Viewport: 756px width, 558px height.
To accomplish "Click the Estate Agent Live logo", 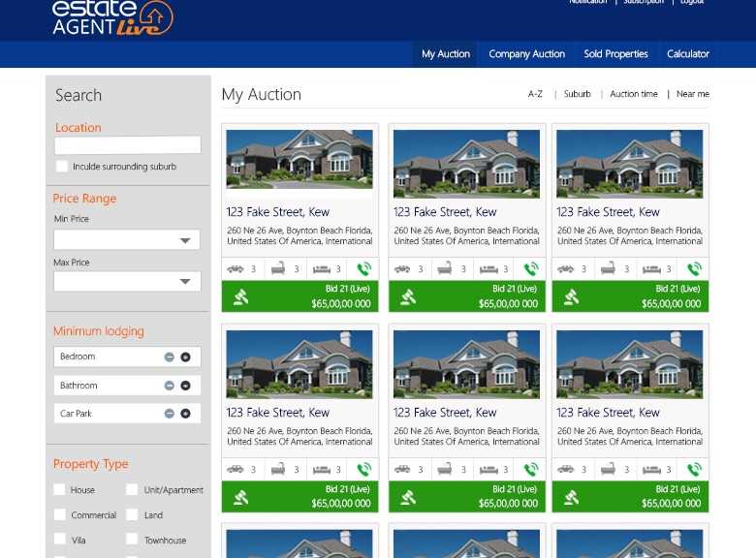I will pos(112,17).
